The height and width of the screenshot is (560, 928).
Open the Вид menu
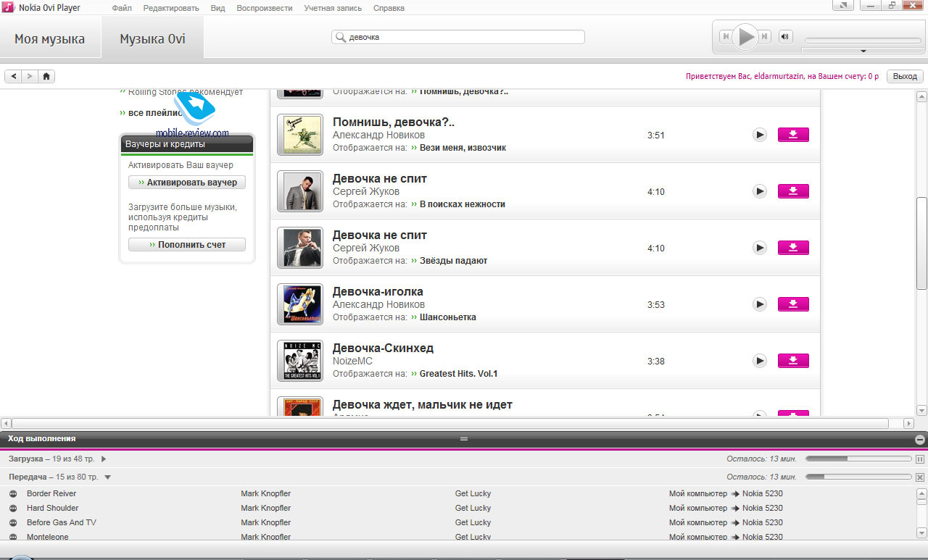(217, 8)
